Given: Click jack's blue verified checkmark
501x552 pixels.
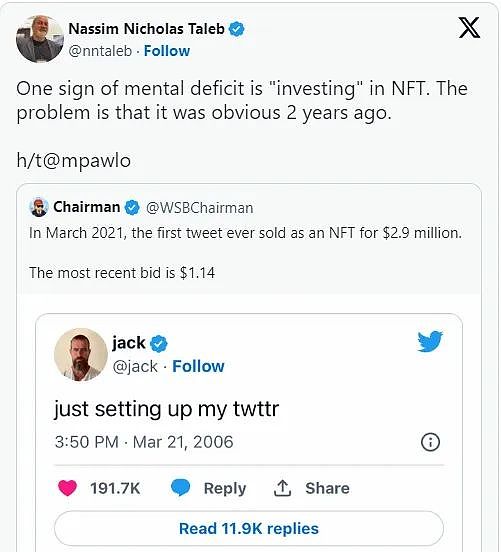Looking at the screenshot, I should 159,344.
